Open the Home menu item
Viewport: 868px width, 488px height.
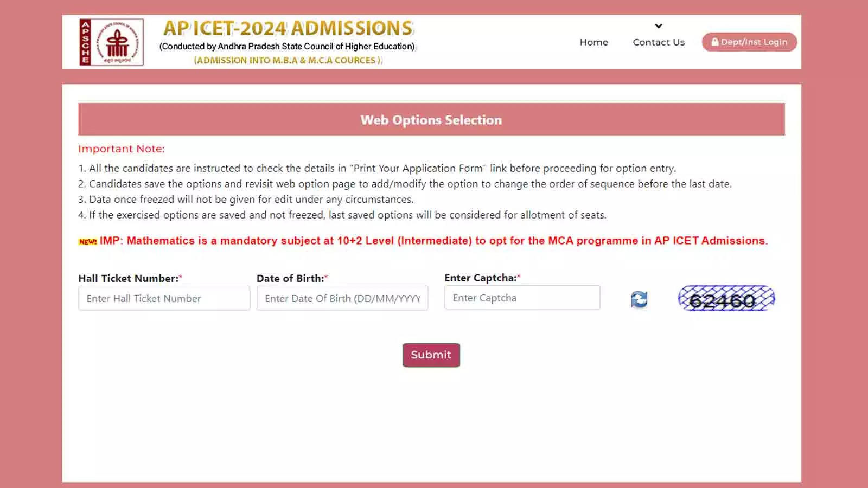(594, 42)
